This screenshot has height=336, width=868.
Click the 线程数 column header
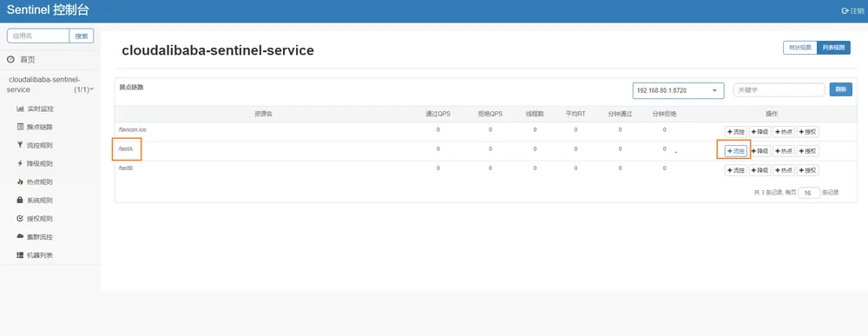coord(535,114)
